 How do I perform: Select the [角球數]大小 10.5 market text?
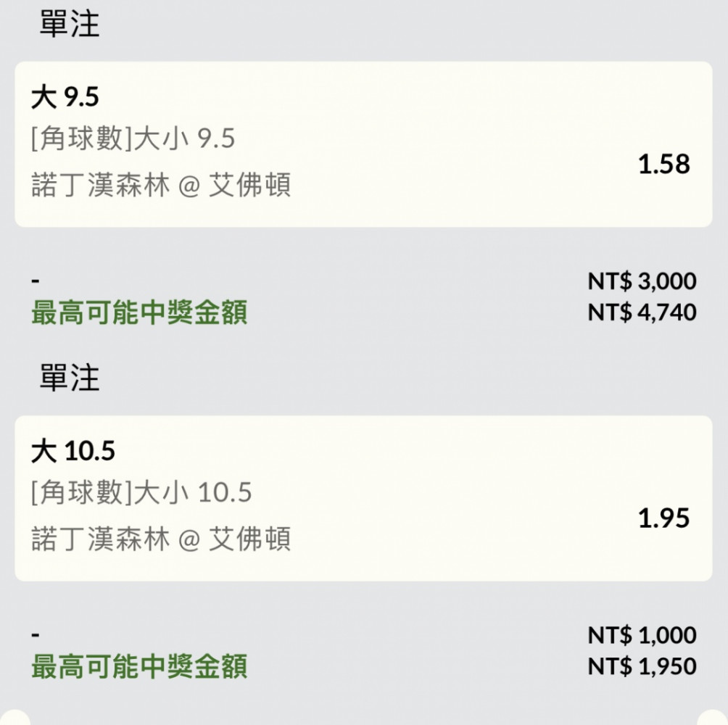click(x=141, y=492)
